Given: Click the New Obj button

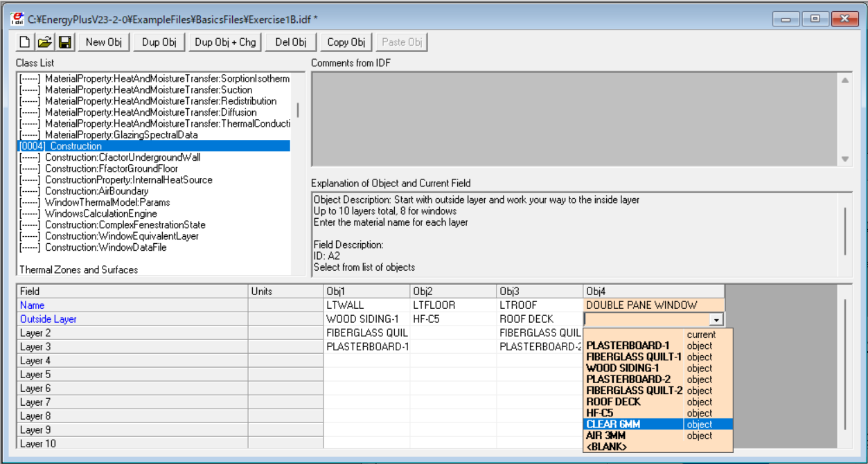Looking at the screenshot, I should pos(104,42).
